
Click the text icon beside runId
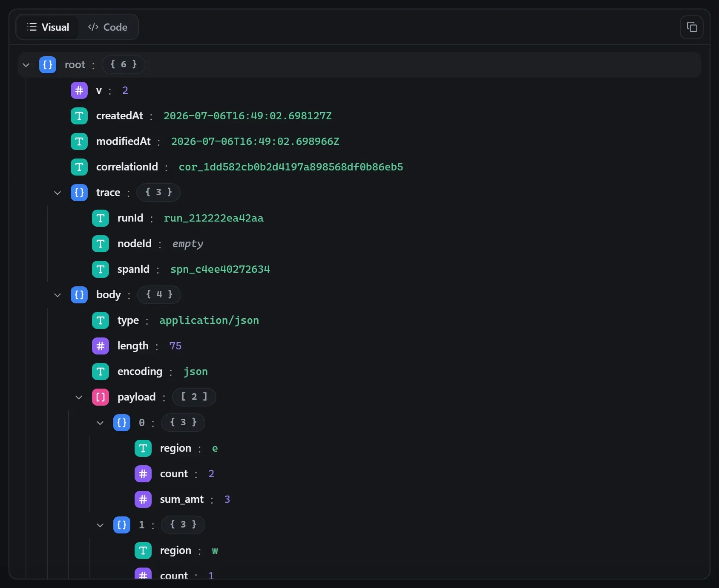(x=101, y=218)
